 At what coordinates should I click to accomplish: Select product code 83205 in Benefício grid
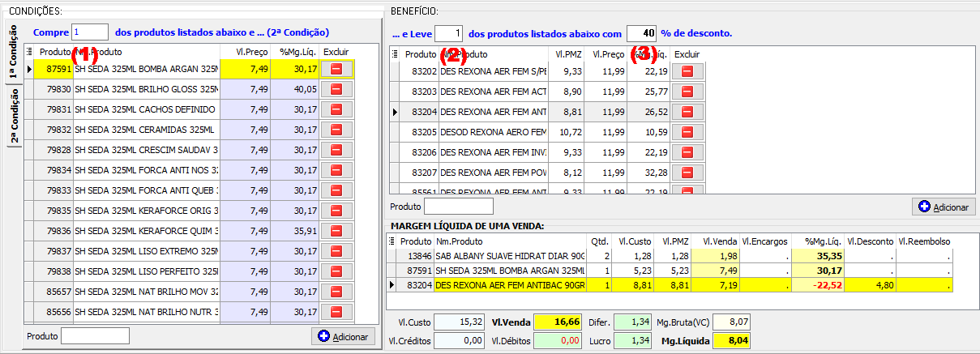coord(420,132)
